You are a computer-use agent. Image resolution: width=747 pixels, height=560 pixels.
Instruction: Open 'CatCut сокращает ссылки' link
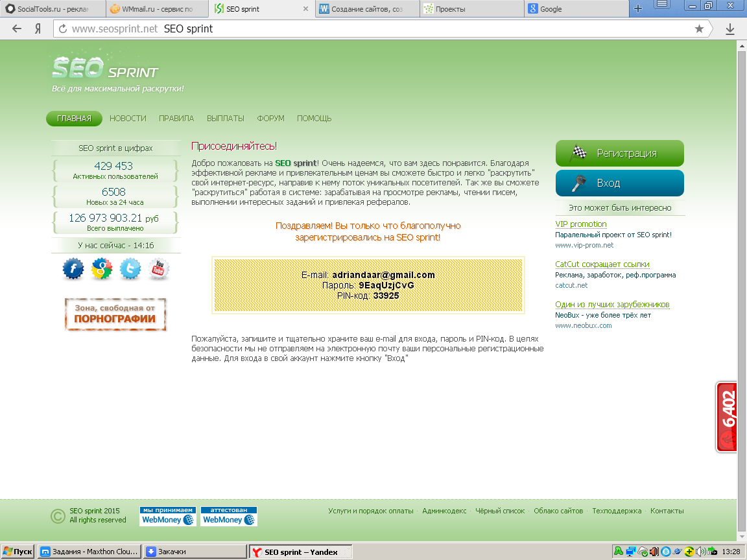[x=602, y=264]
